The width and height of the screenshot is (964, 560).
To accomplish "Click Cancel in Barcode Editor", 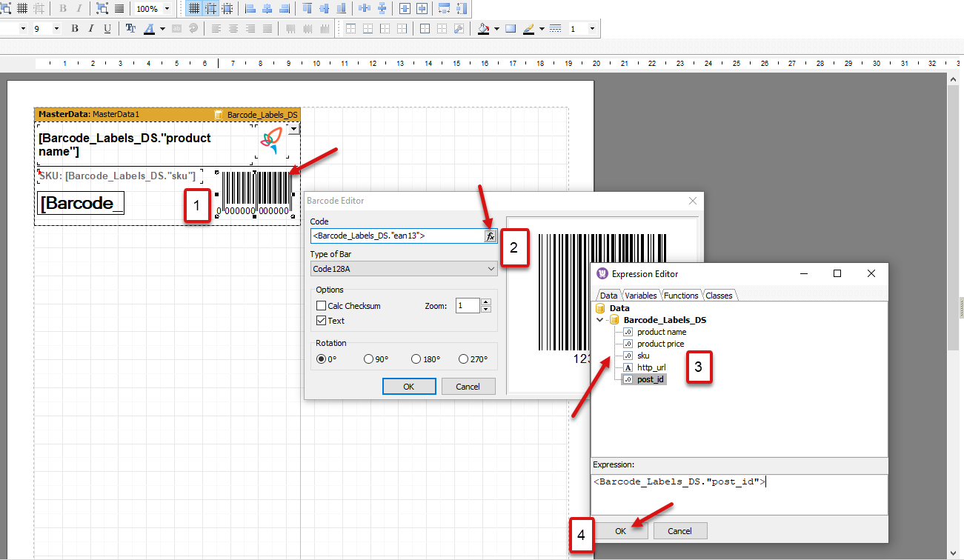I will pyautogui.click(x=468, y=387).
